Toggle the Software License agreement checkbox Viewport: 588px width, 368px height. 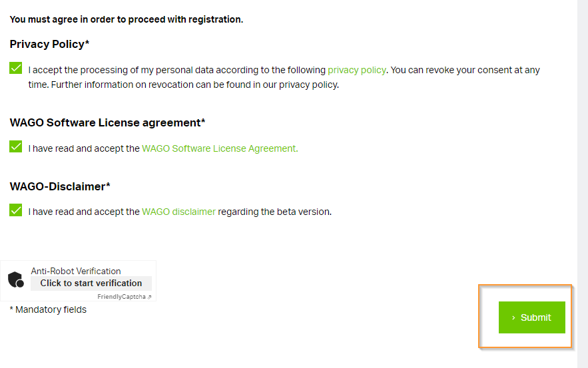(16, 146)
